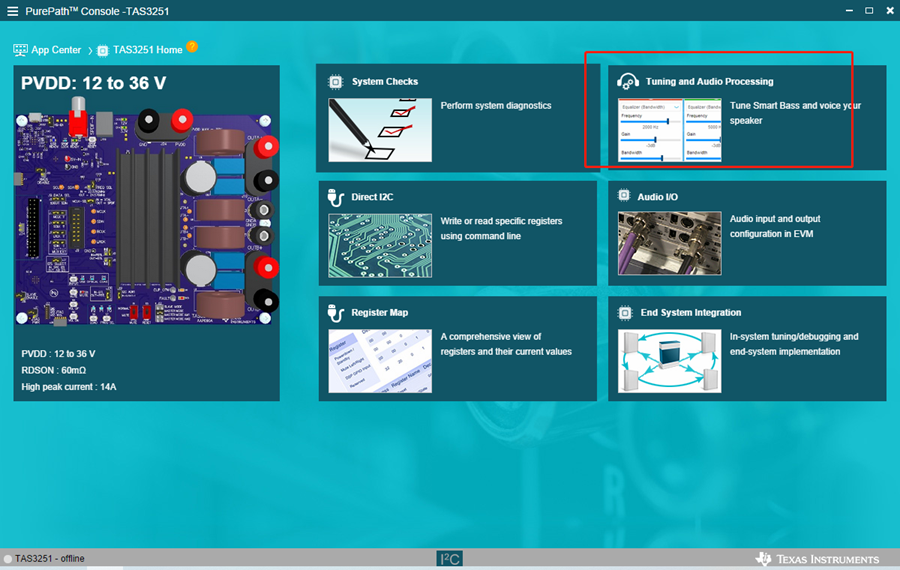The image size is (900, 570).
Task: Click comprehensive view of registers text
Action: pos(506,344)
